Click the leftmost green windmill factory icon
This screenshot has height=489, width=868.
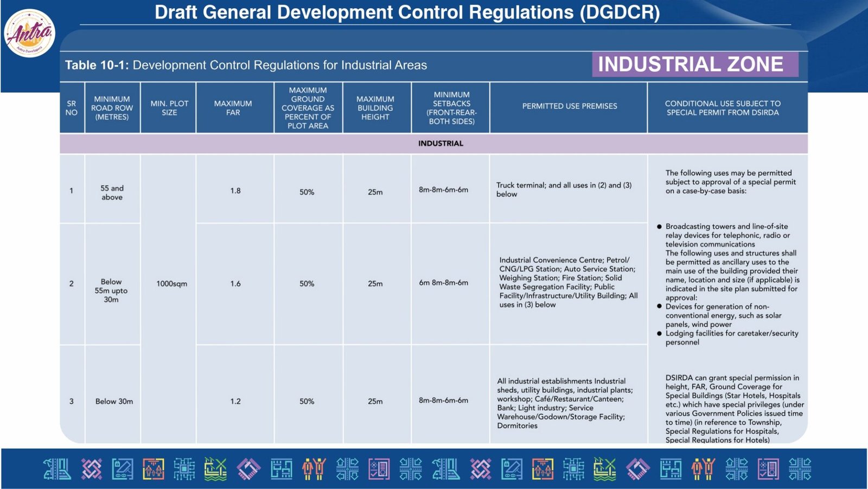(215, 469)
